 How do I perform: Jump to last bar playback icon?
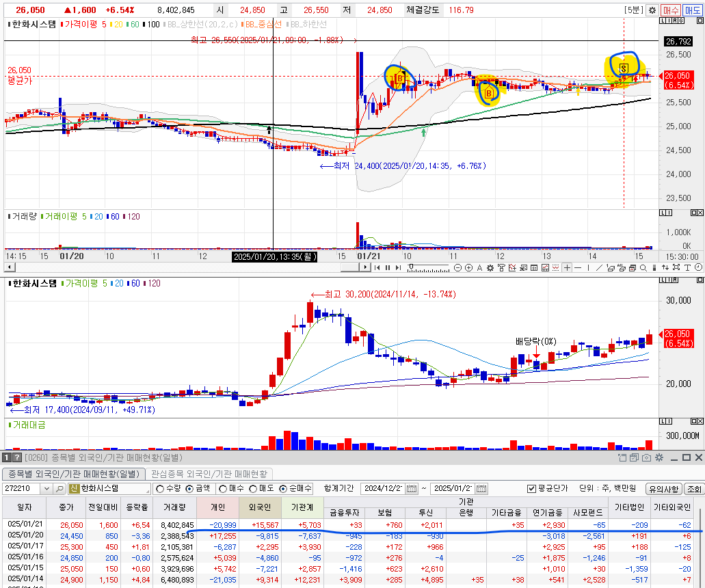tap(398, 268)
